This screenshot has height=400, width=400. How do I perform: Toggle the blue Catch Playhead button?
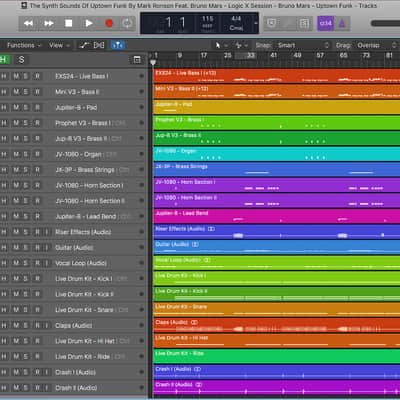118,45
